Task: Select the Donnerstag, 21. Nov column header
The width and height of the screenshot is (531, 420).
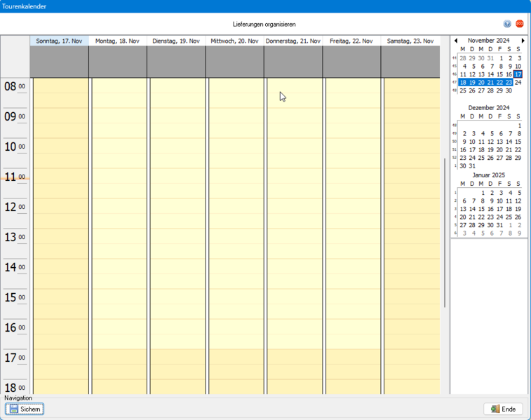Action: [293, 41]
